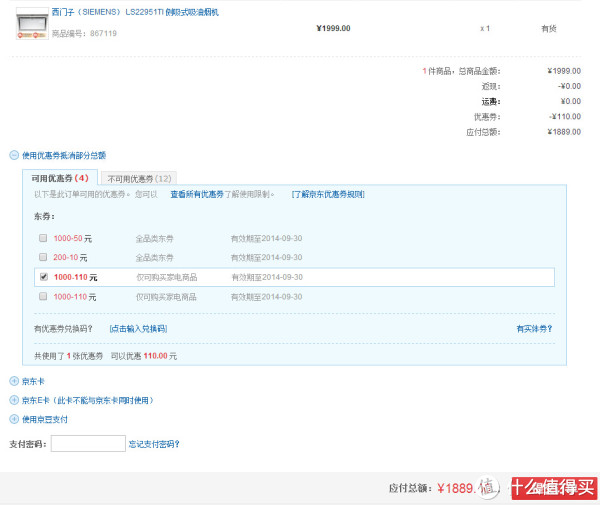Click 点击输入兑换码 to enter a code
This screenshot has width=600, height=505.
(138, 329)
